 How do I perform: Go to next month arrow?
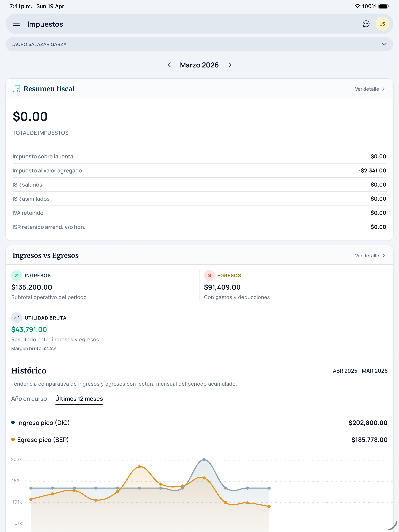point(230,65)
